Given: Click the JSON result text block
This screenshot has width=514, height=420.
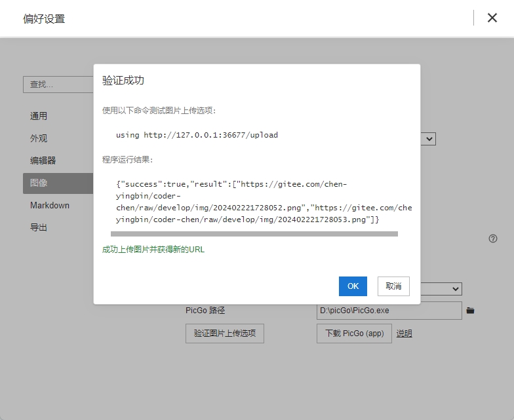Looking at the screenshot, I should (264, 202).
